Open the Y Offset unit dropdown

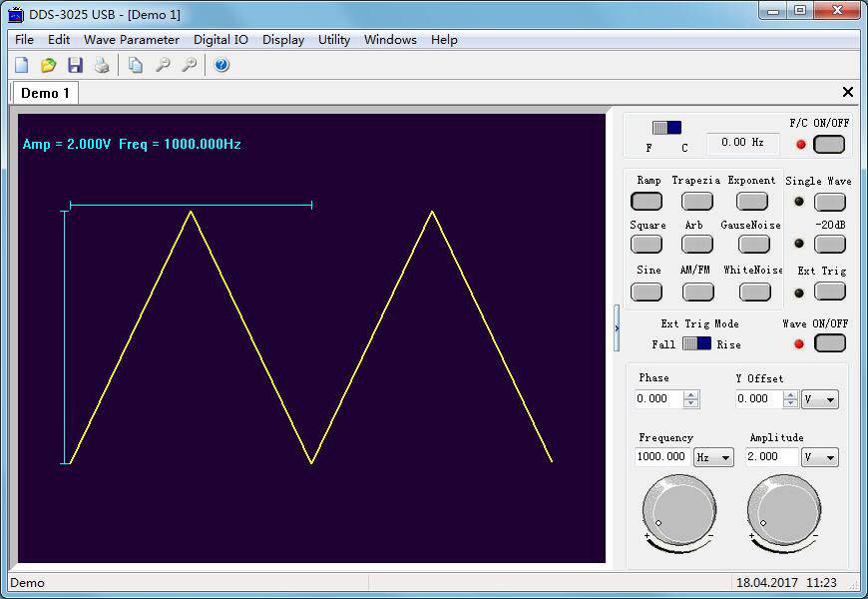click(820, 398)
